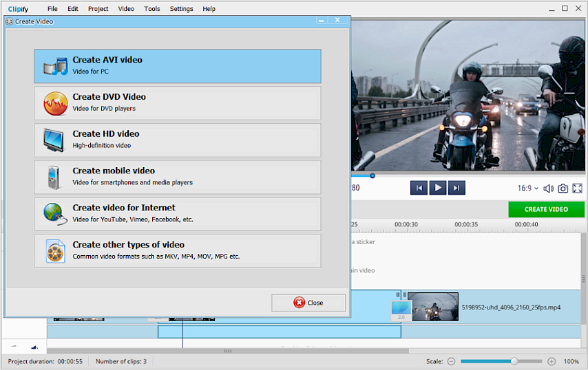This screenshot has width=588, height=370.
Task: Open the Edit menu
Action: coord(73,9)
